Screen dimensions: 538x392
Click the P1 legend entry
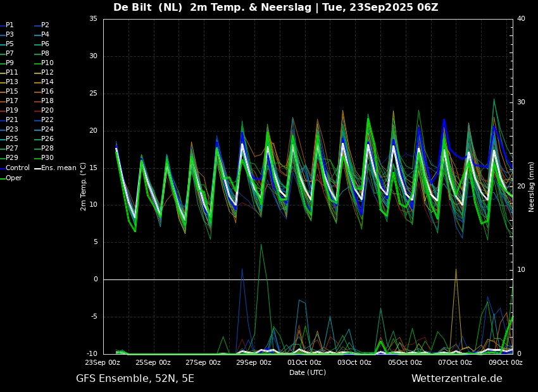(x=9, y=25)
